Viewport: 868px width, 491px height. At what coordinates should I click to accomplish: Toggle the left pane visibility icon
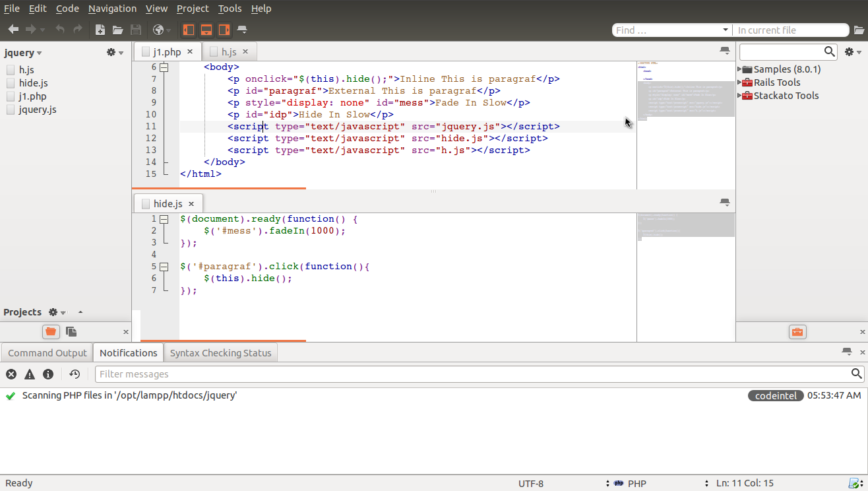188,30
